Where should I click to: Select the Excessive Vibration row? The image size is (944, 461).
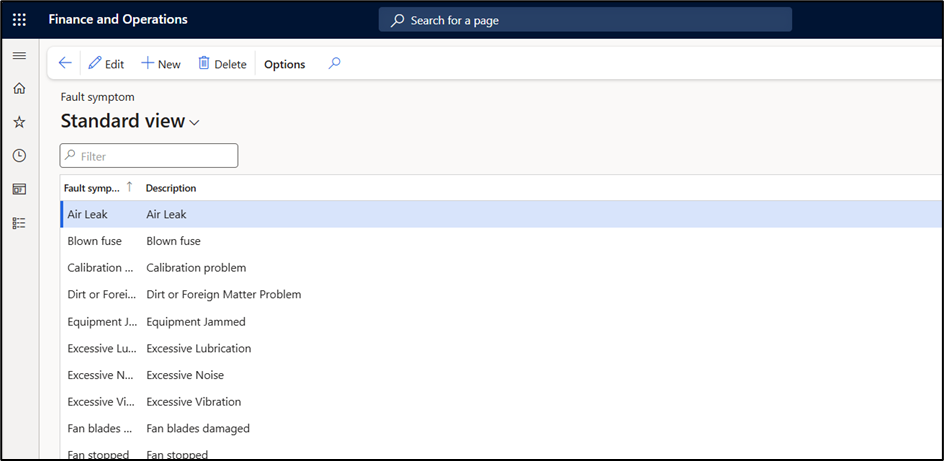tap(193, 402)
